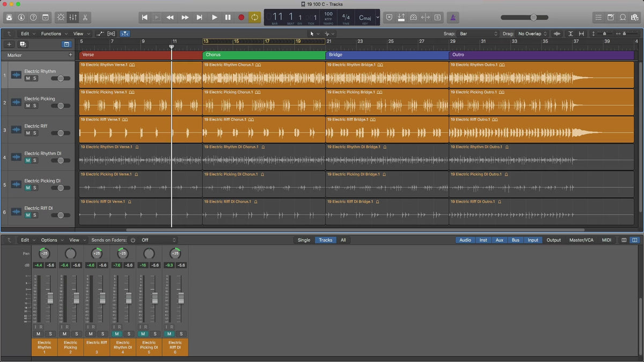Click the red Record button in transport
Image resolution: width=644 pixels, height=362 pixels.
(241, 17)
